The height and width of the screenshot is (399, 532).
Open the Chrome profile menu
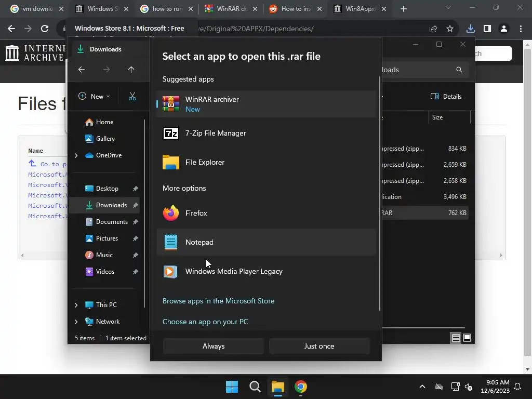[x=504, y=29]
